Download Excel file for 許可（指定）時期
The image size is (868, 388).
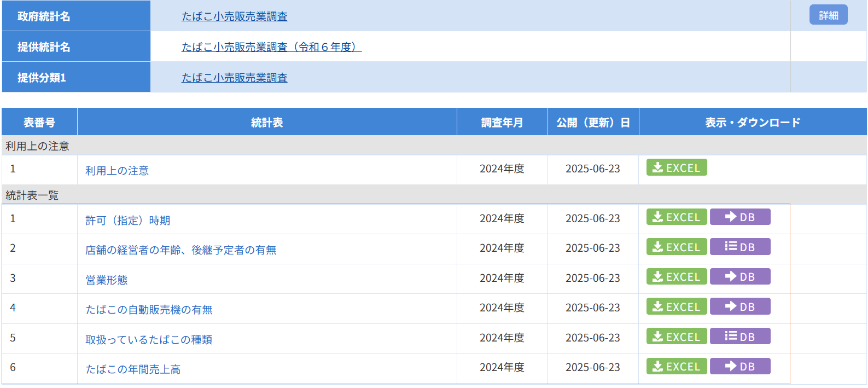click(x=676, y=217)
